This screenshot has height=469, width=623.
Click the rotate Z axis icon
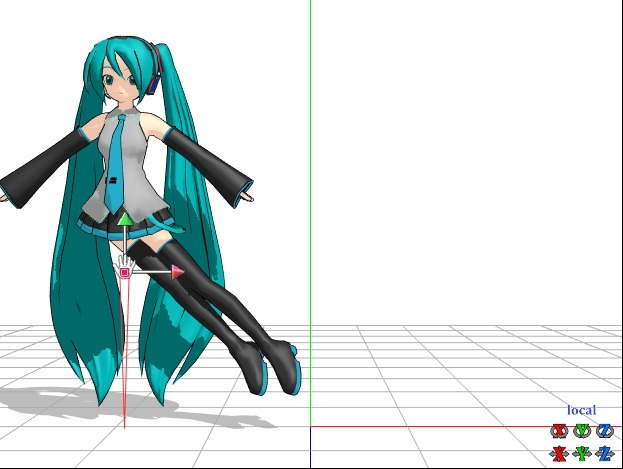[x=605, y=430]
